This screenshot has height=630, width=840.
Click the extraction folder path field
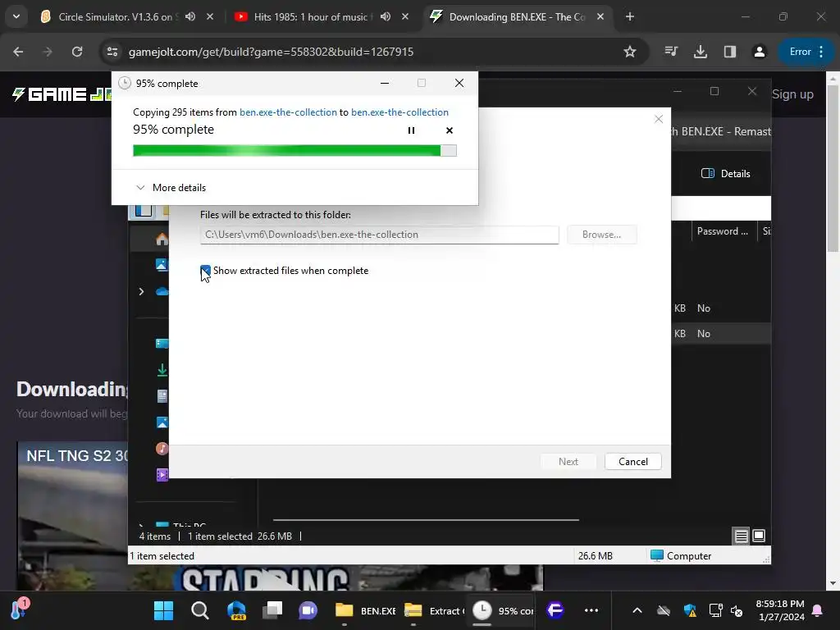tap(379, 235)
